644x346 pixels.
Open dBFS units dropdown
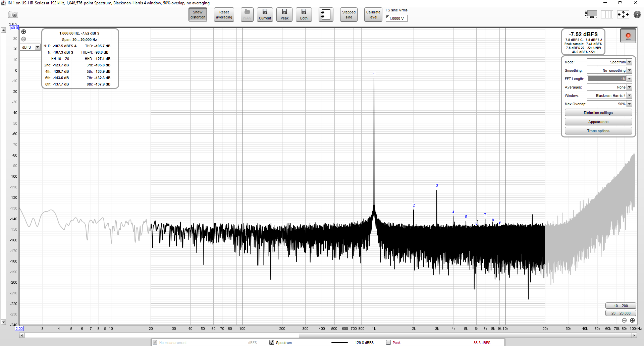(30, 47)
